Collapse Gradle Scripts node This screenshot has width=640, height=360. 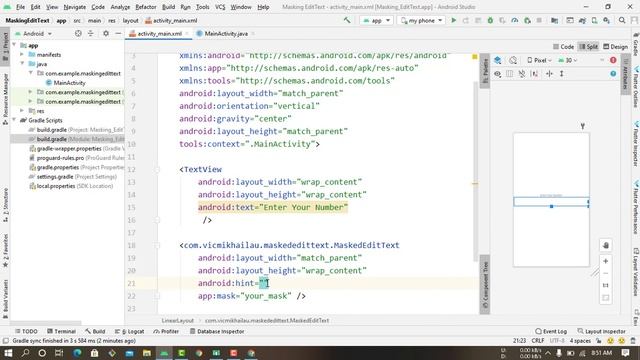coord(15,120)
